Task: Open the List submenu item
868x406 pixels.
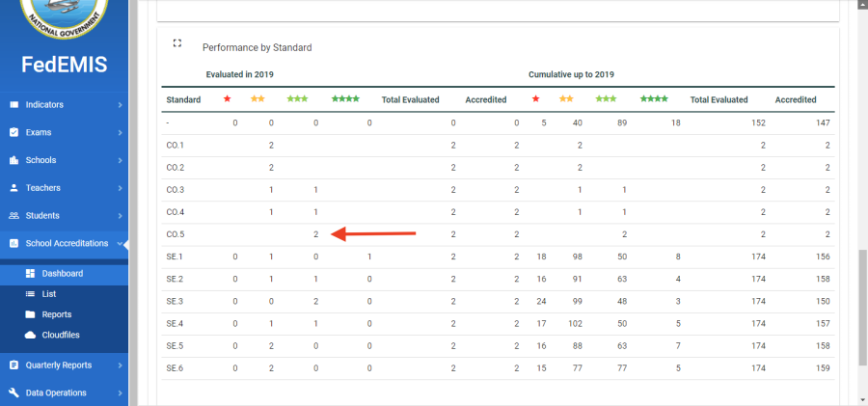Action: coord(49,293)
